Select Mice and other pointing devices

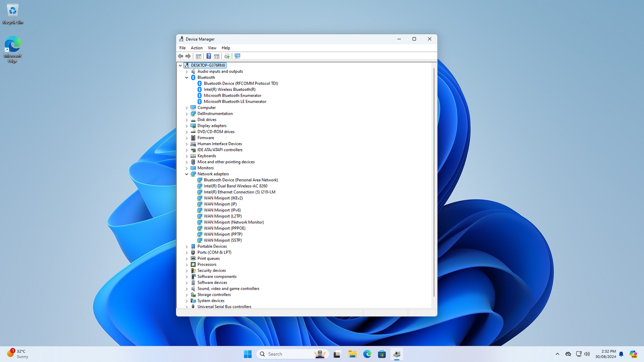[x=226, y=162]
